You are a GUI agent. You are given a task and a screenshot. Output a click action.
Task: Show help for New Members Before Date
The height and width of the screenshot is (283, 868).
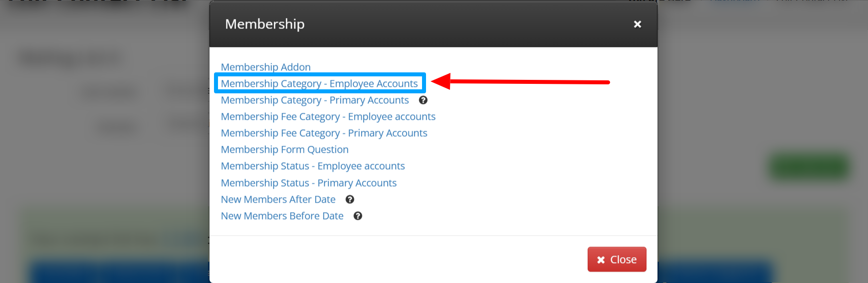point(358,216)
